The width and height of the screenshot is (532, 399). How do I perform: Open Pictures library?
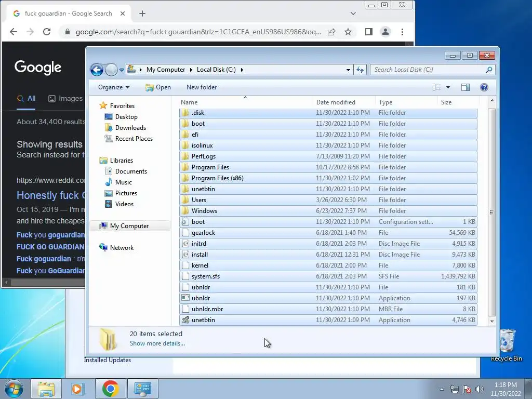click(121, 193)
